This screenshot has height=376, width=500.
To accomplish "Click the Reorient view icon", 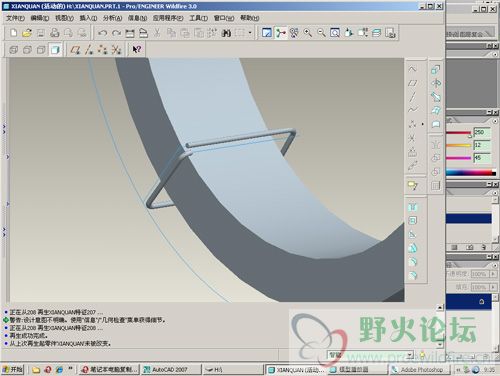I will [349, 33].
